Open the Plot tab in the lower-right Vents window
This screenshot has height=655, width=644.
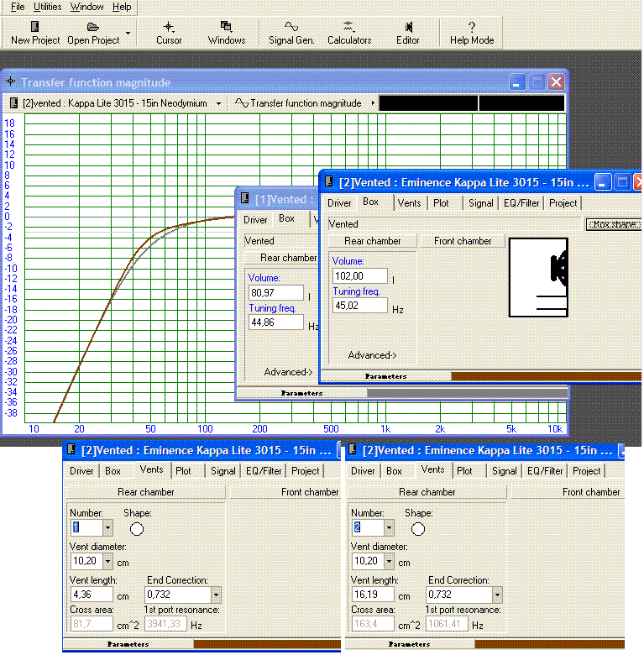(464, 471)
